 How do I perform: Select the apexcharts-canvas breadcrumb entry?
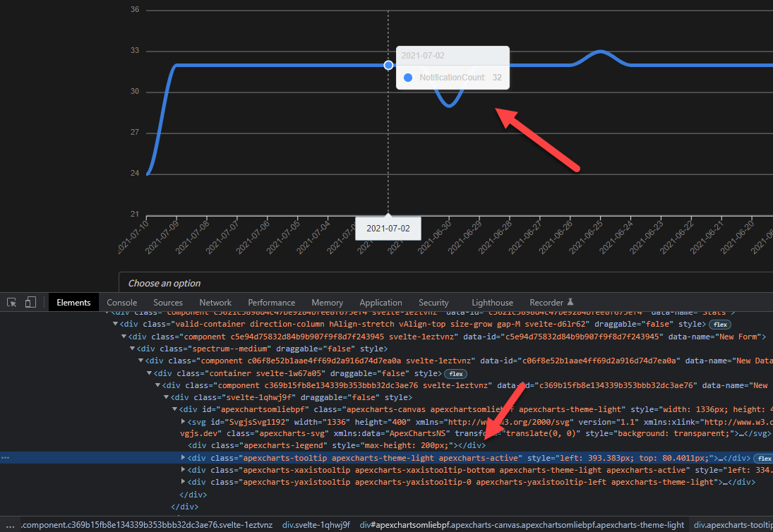522,524
